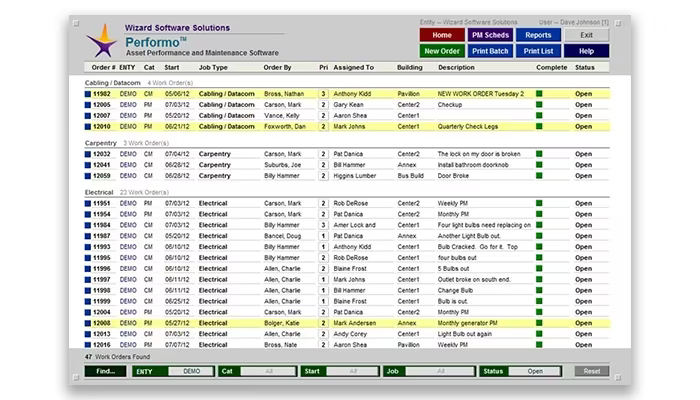Sort by Building column header
Viewport: 700px width, 400px height.
(x=409, y=67)
